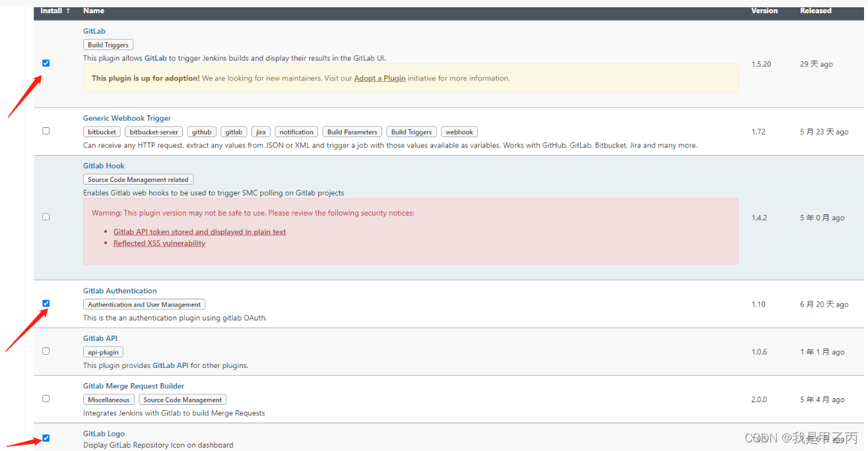
Task: Click the bitbucket-server tag
Action: point(153,132)
